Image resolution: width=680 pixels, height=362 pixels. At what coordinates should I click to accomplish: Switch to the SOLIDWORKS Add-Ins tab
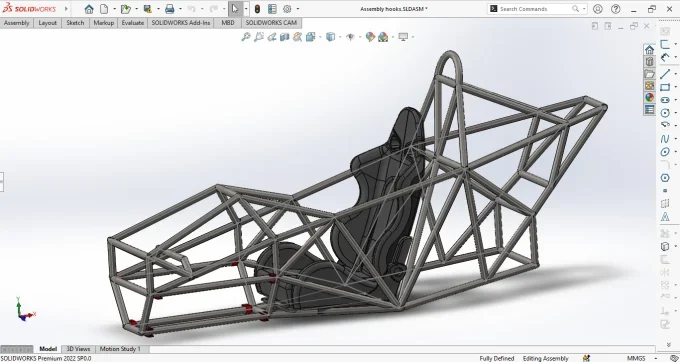(181, 23)
